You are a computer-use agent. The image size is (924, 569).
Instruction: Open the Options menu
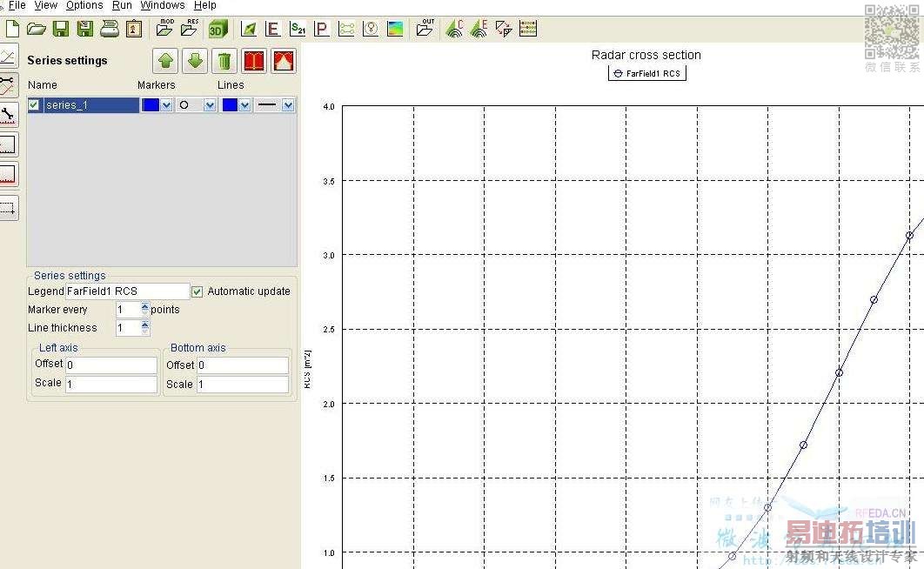click(x=84, y=5)
